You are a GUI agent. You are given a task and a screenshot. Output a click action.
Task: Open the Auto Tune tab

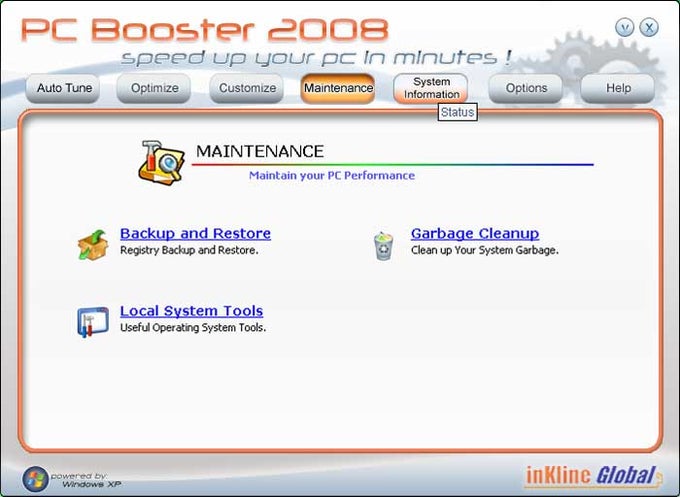63,88
